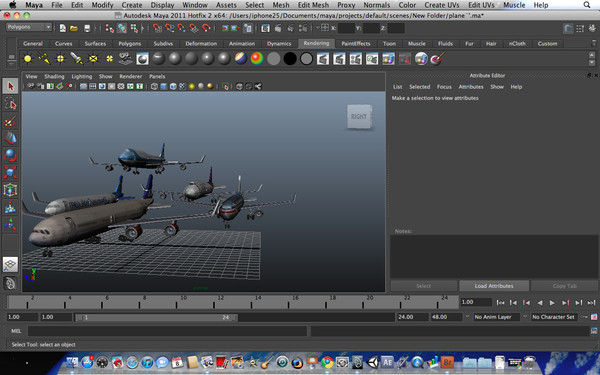600x375 pixels.
Task: Switch to the Dynamics shelf tab
Action: pyautogui.click(x=279, y=44)
